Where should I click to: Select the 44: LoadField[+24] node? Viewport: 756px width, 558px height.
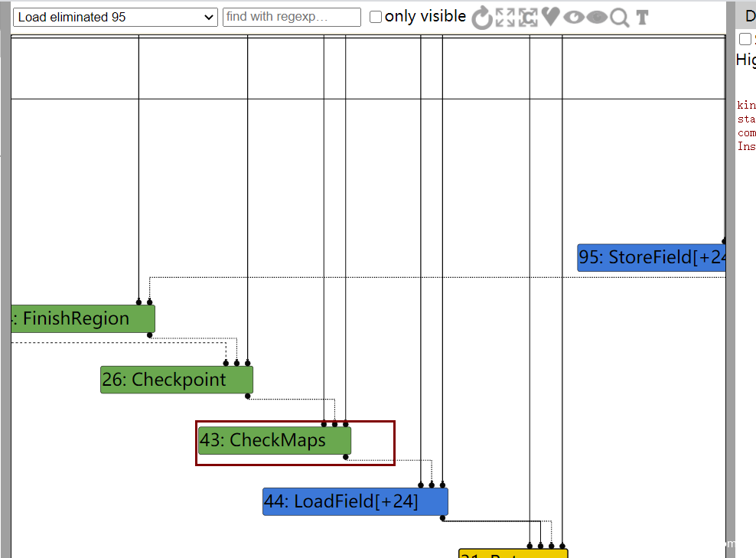355,501
